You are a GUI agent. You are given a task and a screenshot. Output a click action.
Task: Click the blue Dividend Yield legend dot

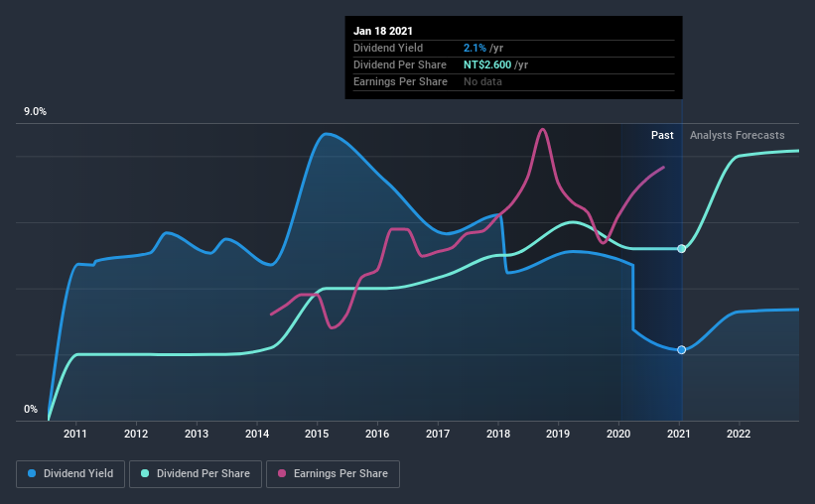[x=32, y=473]
